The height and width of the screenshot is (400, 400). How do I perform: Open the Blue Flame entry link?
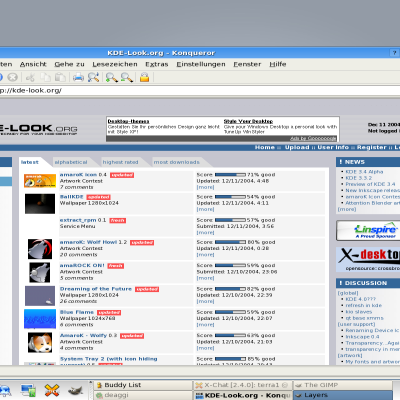[x=77, y=312]
